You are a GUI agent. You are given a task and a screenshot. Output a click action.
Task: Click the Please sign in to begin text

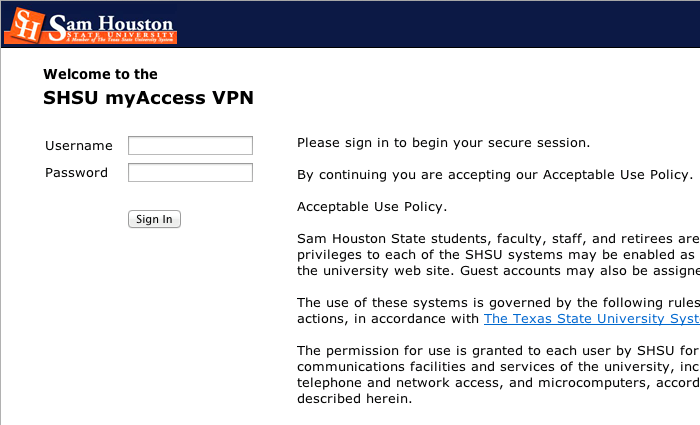(443, 143)
